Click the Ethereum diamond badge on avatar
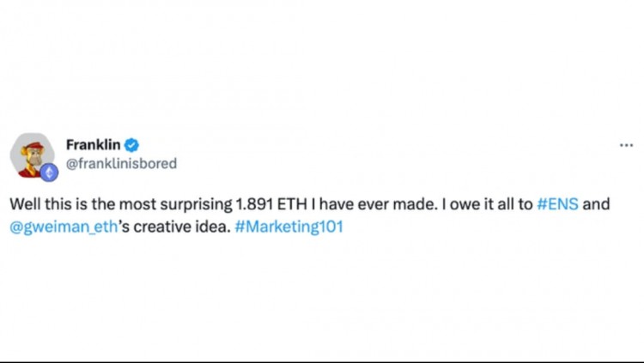The height and width of the screenshot is (363, 644). point(49,172)
